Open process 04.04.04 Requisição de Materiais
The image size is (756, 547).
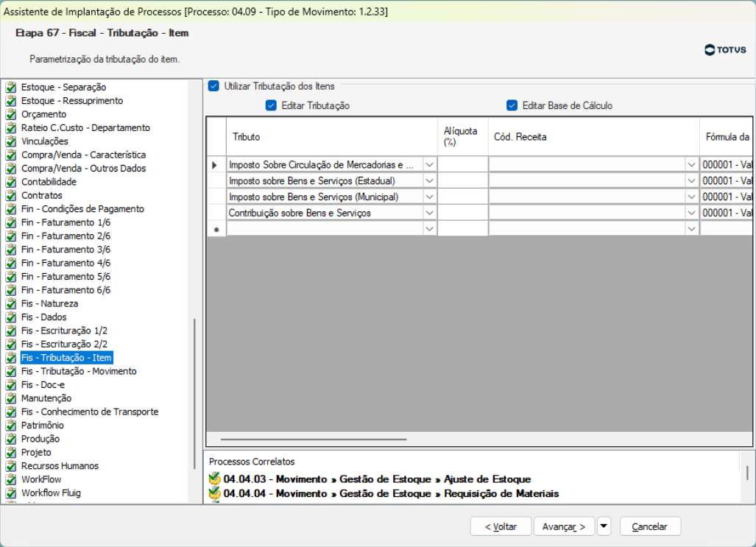click(x=391, y=493)
